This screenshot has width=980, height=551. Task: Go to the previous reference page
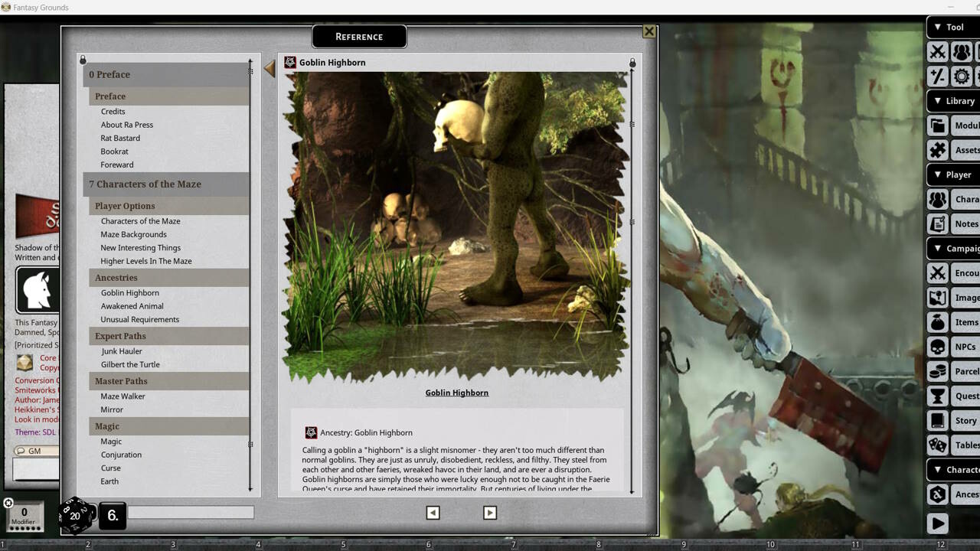coord(433,513)
